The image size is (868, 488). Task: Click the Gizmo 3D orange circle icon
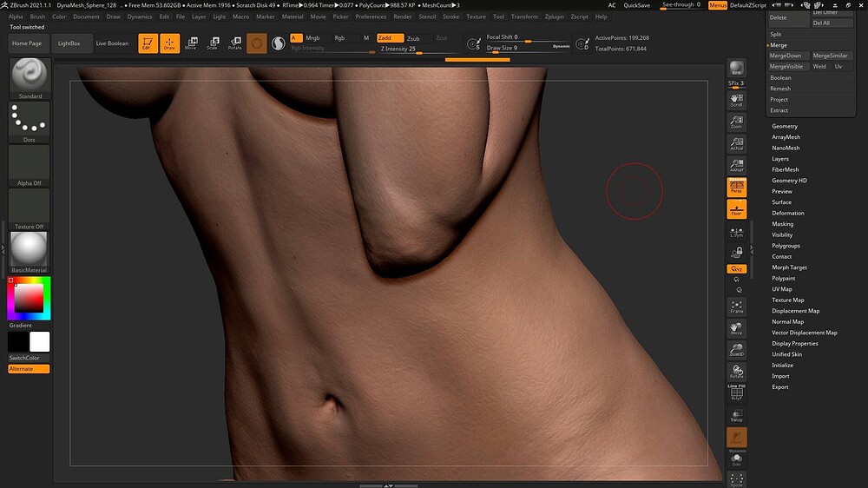[x=257, y=43]
